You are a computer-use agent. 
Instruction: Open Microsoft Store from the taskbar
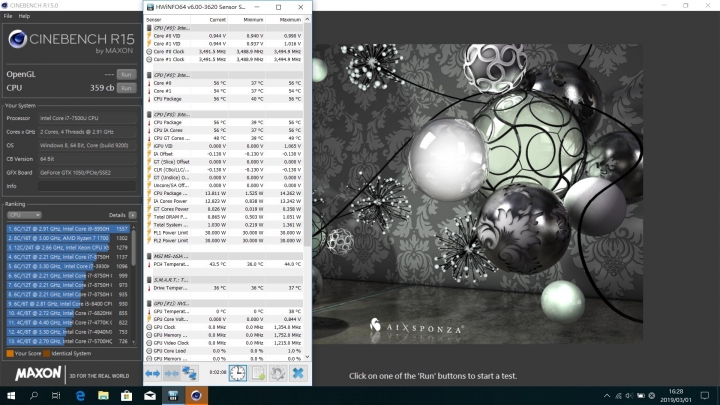(126, 395)
